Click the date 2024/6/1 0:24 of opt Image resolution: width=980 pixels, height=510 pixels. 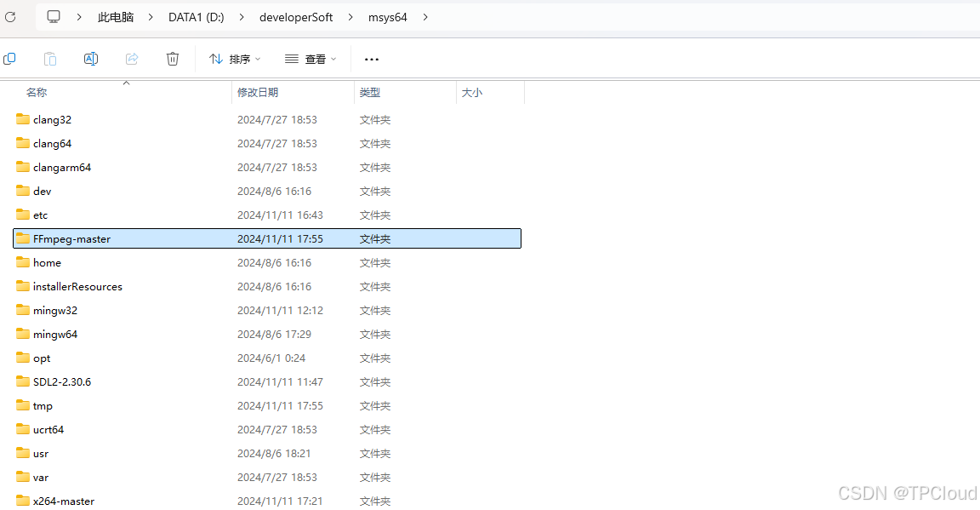[271, 358]
